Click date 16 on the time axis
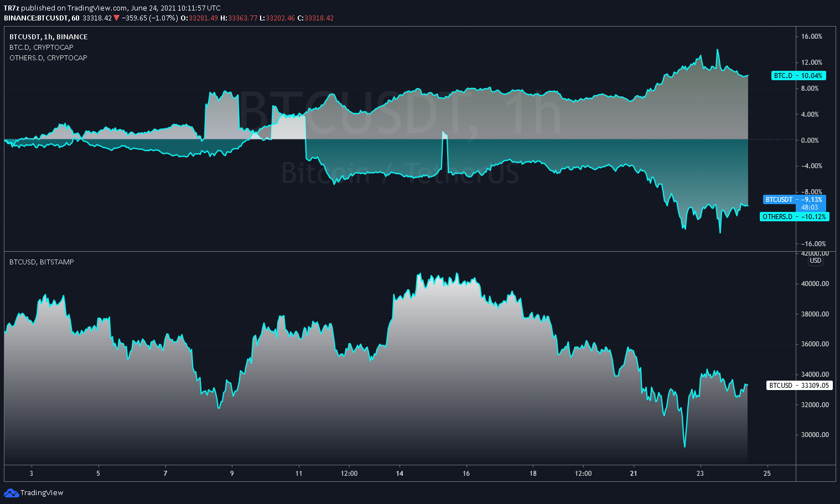This screenshot has height=504, width=840. (x=466, y=474)
